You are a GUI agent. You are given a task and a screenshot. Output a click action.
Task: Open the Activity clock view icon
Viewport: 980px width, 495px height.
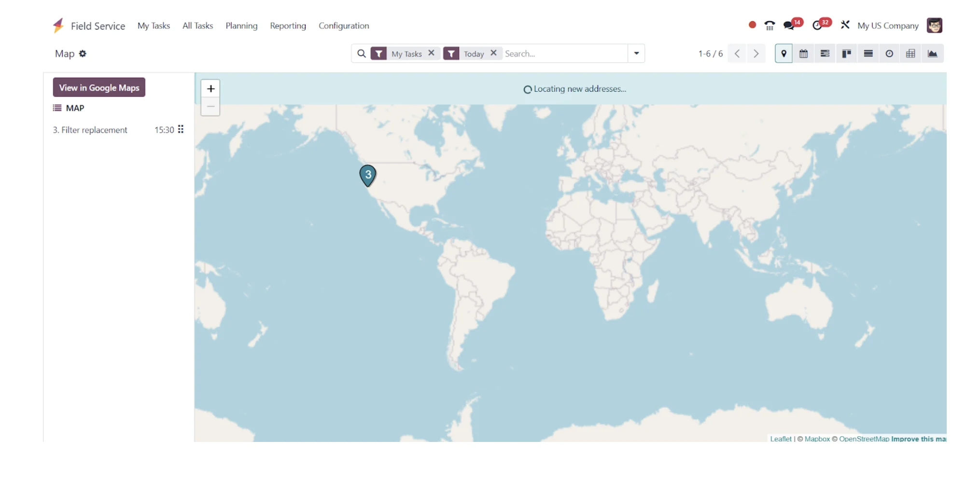tap(889, 54)
